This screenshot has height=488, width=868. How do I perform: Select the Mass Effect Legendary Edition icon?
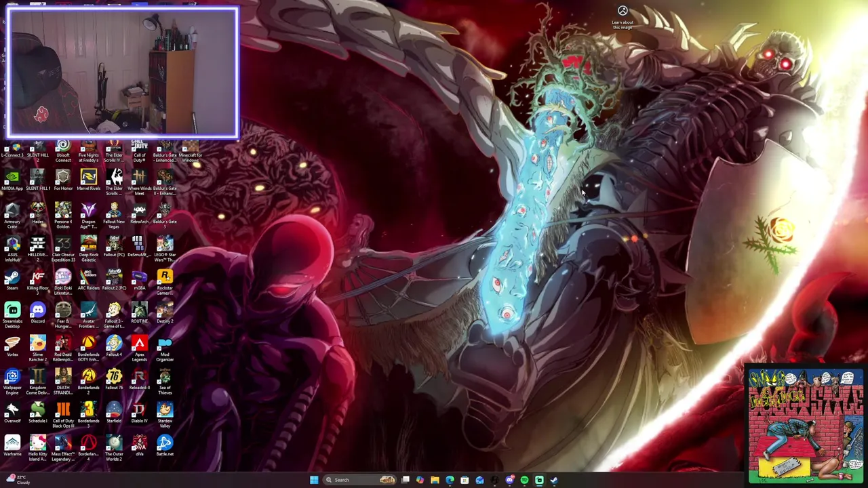(63, 449)
